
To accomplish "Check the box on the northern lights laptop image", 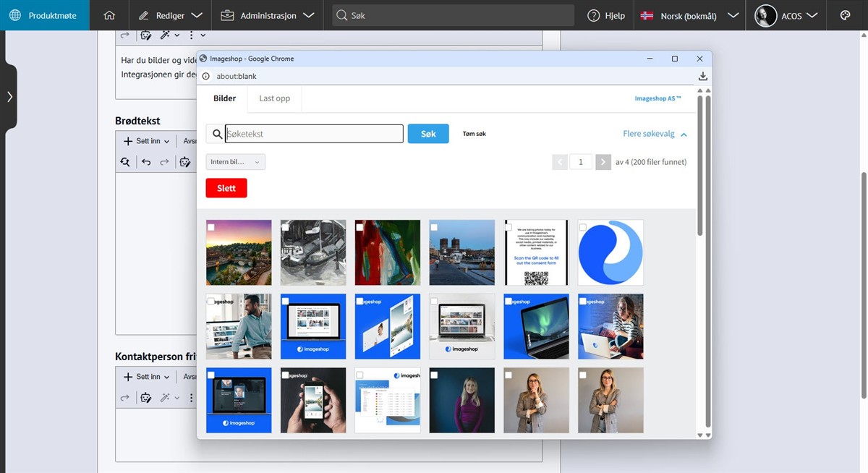I will tap(509, 301).
